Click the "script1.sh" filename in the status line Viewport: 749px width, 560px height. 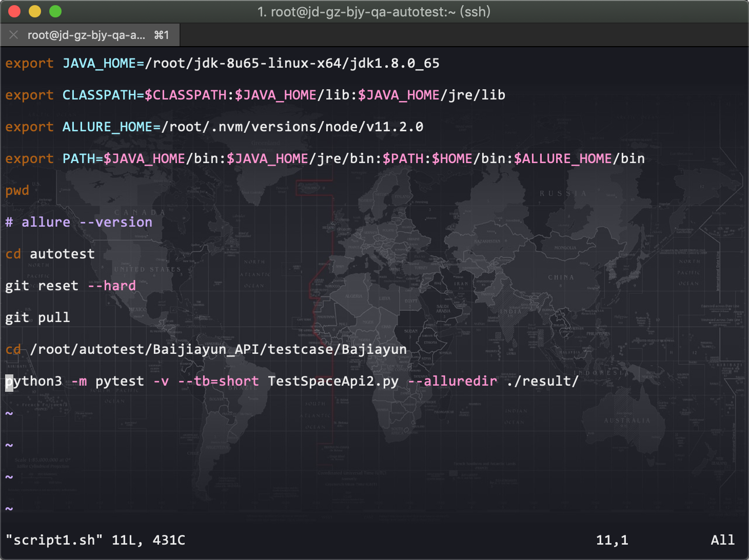coord(54,540)
